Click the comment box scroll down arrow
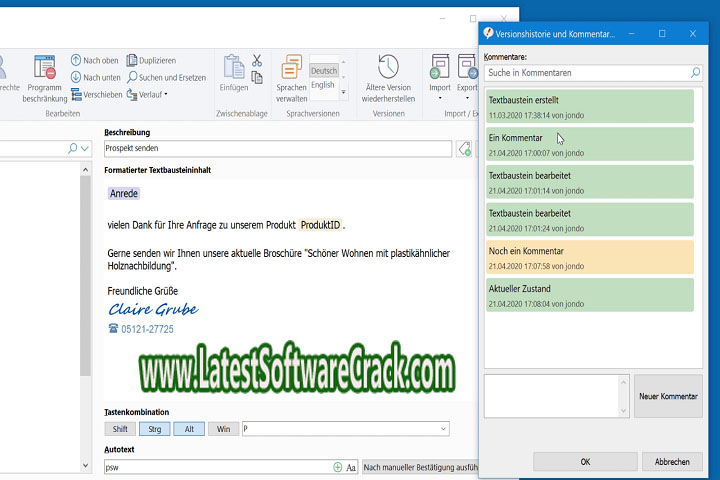720x480 pixels. point(623,411)
